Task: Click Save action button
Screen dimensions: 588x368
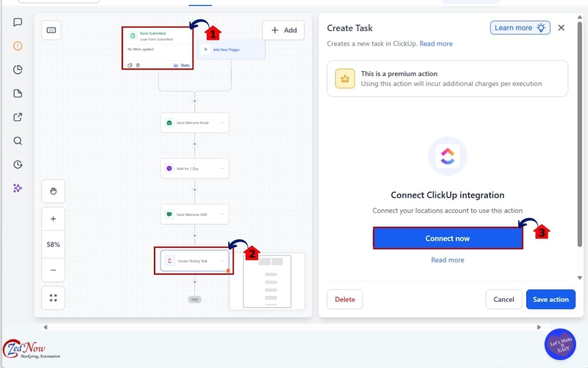Action: (x=551, y=299)
